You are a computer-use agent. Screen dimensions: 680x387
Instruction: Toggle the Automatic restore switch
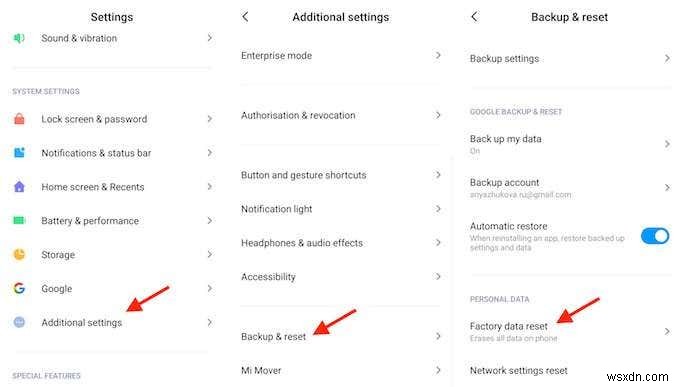click(x=655, y=236)
